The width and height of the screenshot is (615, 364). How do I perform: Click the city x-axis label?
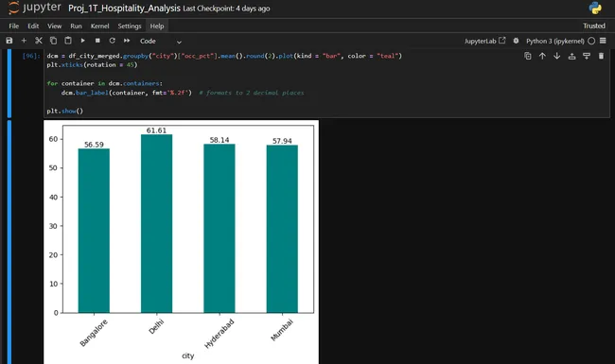point(188,355)
